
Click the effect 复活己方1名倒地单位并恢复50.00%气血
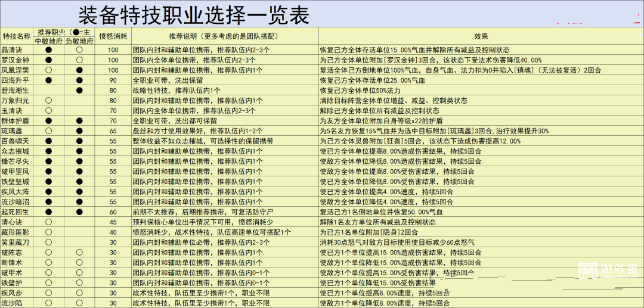click(382, 212)
